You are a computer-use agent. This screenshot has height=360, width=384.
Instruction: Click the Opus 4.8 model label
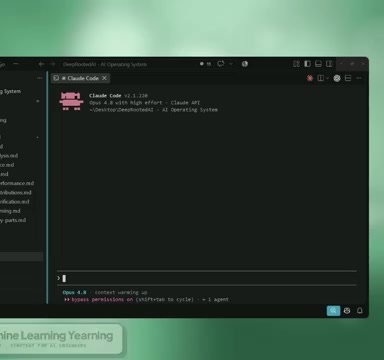(74, 292)
